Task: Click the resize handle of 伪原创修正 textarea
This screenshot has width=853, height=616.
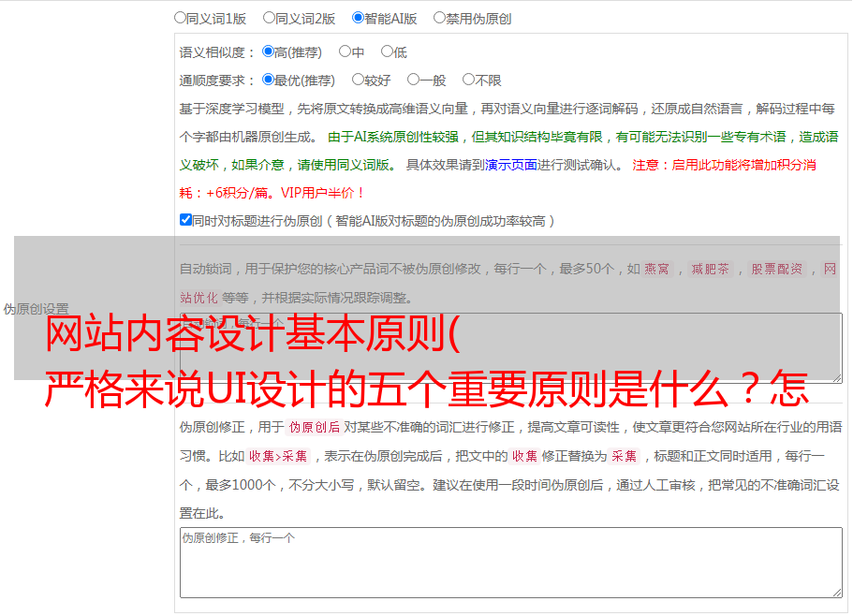Action: [836, 592]
